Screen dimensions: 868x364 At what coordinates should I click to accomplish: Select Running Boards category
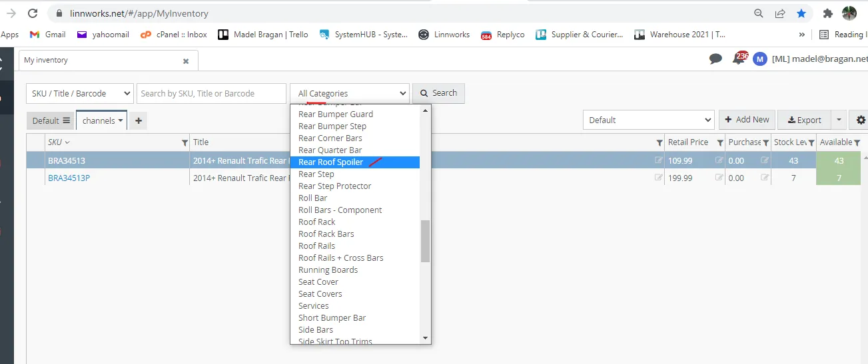click(328, 270)
